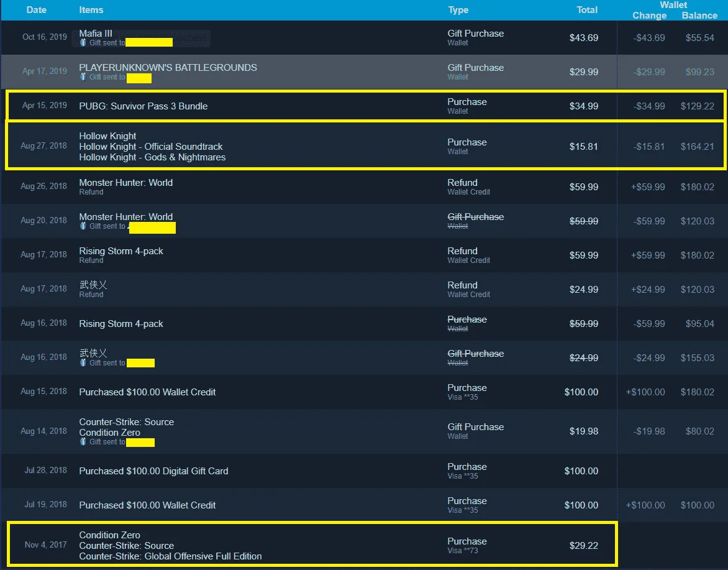This screenshot has height=570, width=728.
Task: Click the struck-through $24.99 total
Action: coord(584,357)
